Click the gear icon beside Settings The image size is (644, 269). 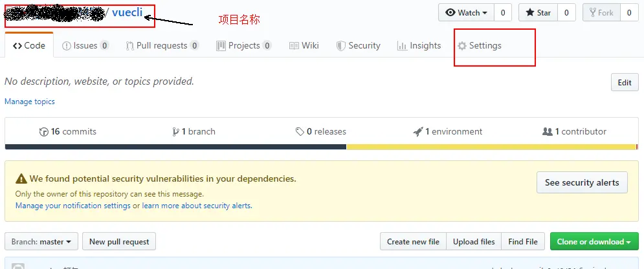coord(462,46)
